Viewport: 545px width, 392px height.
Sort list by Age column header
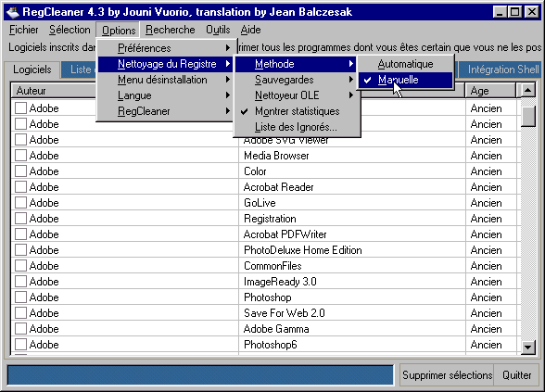pyautogui.click(x=490, y=91)
